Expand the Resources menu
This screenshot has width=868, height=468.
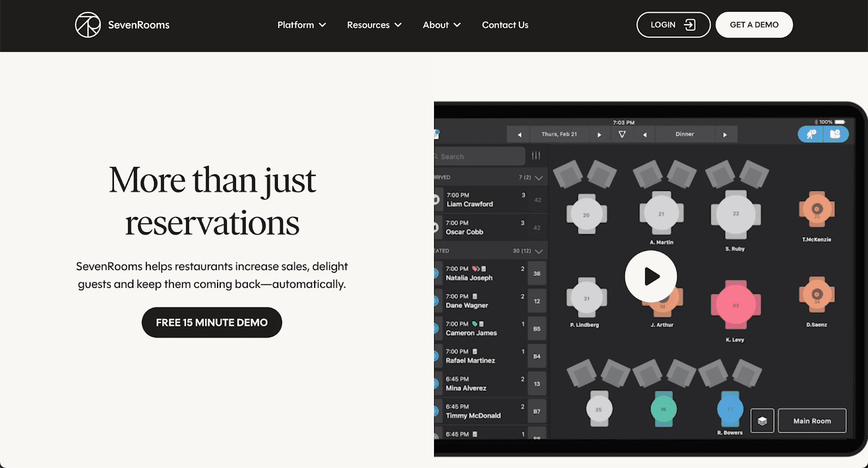[374, 25]
